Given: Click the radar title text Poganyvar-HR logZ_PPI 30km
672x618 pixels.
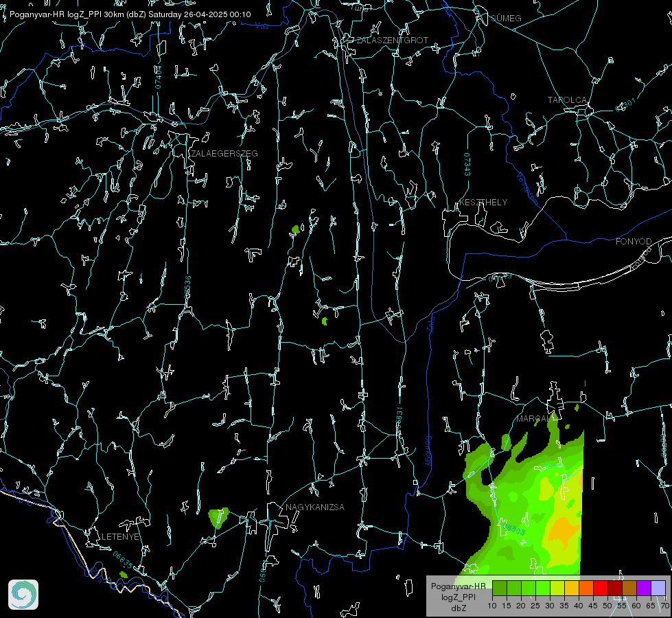Looking at the screenshot, I should [x=67, y=14].
